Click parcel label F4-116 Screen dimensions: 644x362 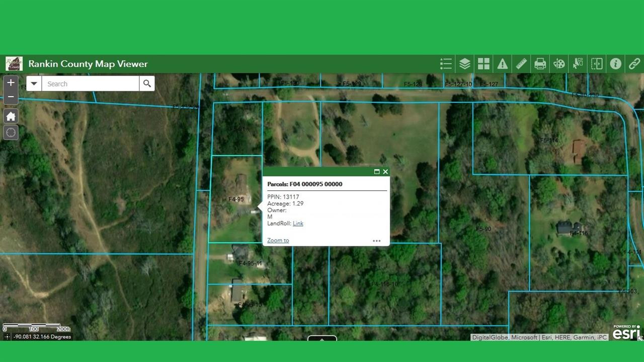click(579, 233)
